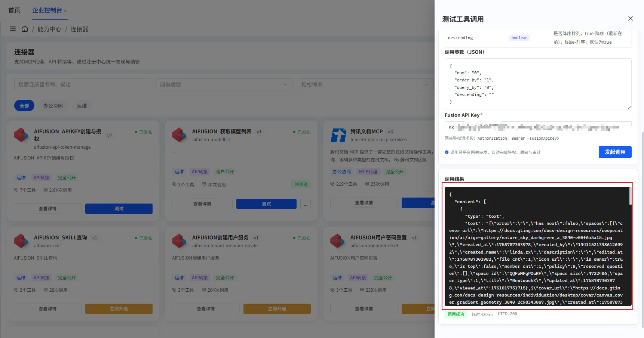This screenshot has width=644, height=338.
Task: Click the 租户公开 tag on AIFUSION_获取模型列表
Action: click(225, 172)
